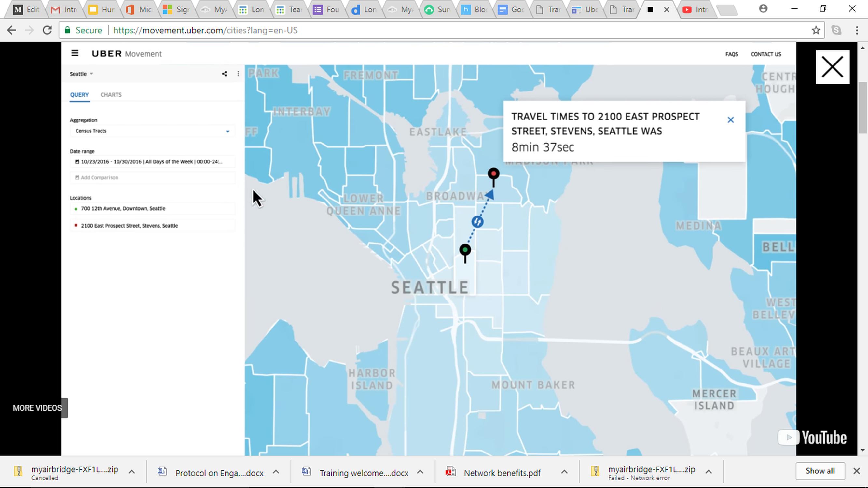Open the Seattle city dropdown
This screenshot has height=488, width=868.
pyautogui.click(x=81, y=74)
